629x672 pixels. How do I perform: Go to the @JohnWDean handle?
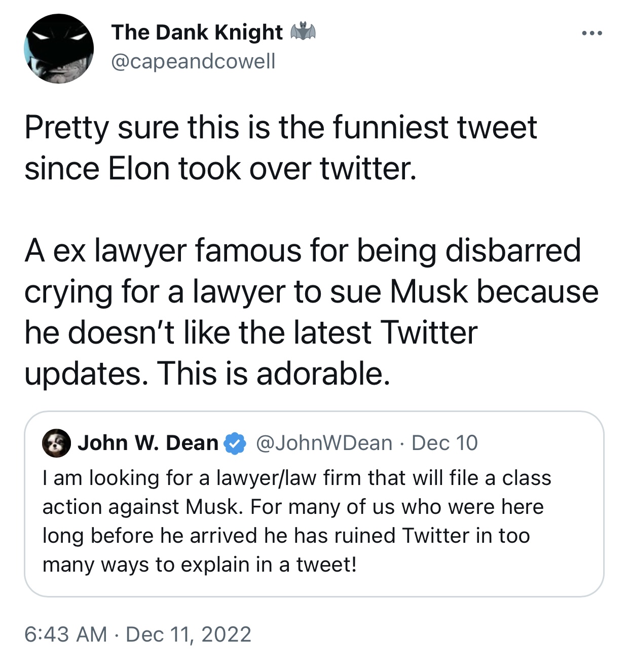[324, 443]
